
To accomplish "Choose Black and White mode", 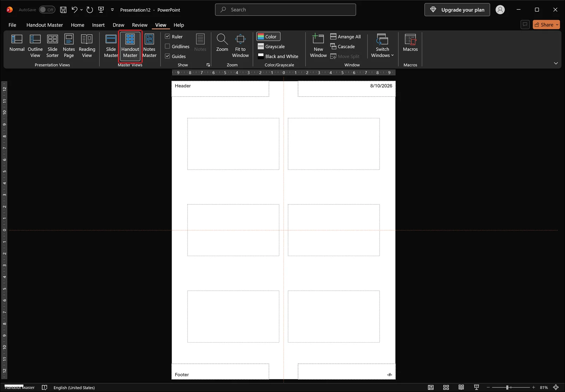I will point(278,56).
